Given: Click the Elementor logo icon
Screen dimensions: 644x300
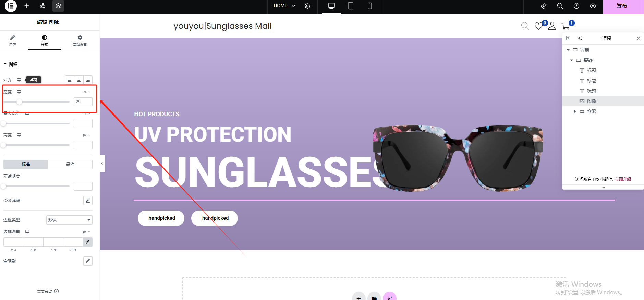Looking at the screenshot, I should tap(11, 6).
